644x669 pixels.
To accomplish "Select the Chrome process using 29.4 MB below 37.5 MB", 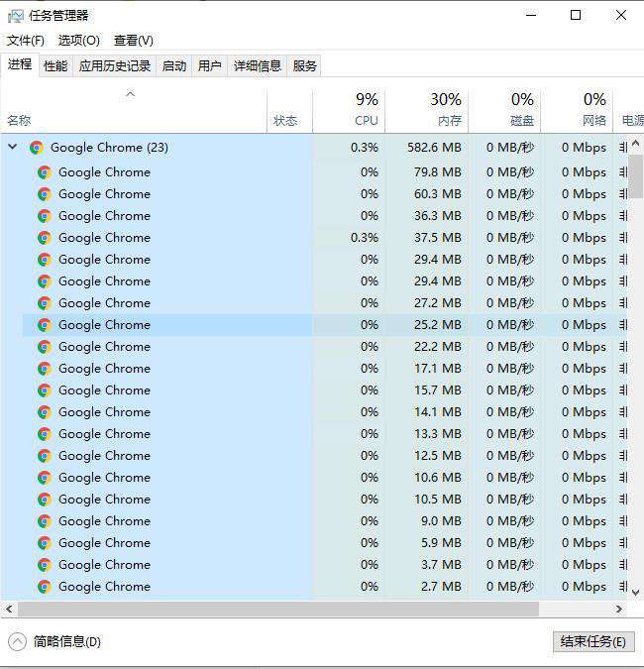I will 313,260.
